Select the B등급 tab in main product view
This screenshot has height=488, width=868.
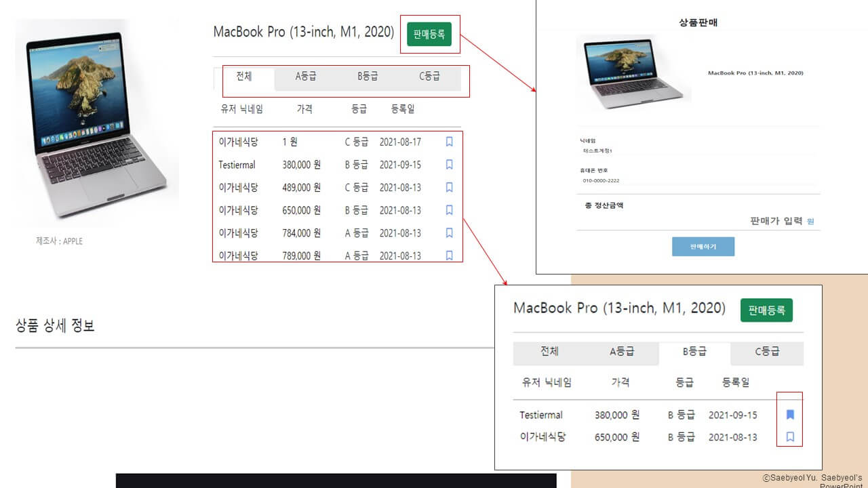(x=368, y=77)
